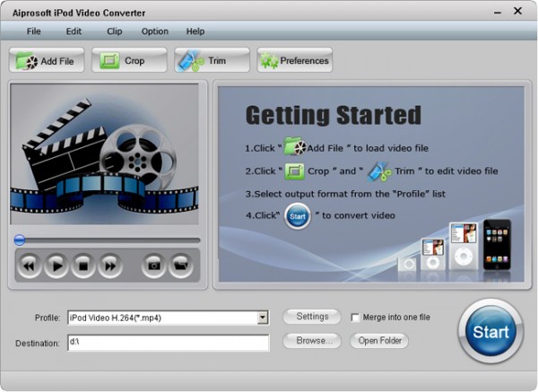The width and height of the screenshot is (538, 392).
Task: Open the Help menu
Action: pos(195,31)
